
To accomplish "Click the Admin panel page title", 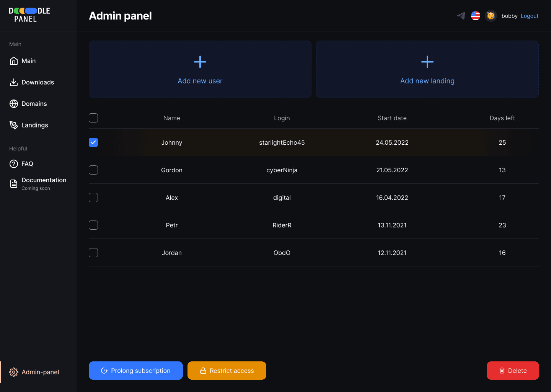I will click(x=120, y=16).
